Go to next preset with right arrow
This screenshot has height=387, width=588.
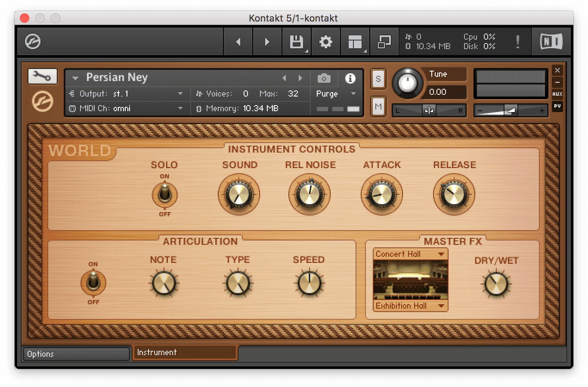click(267, 42)
